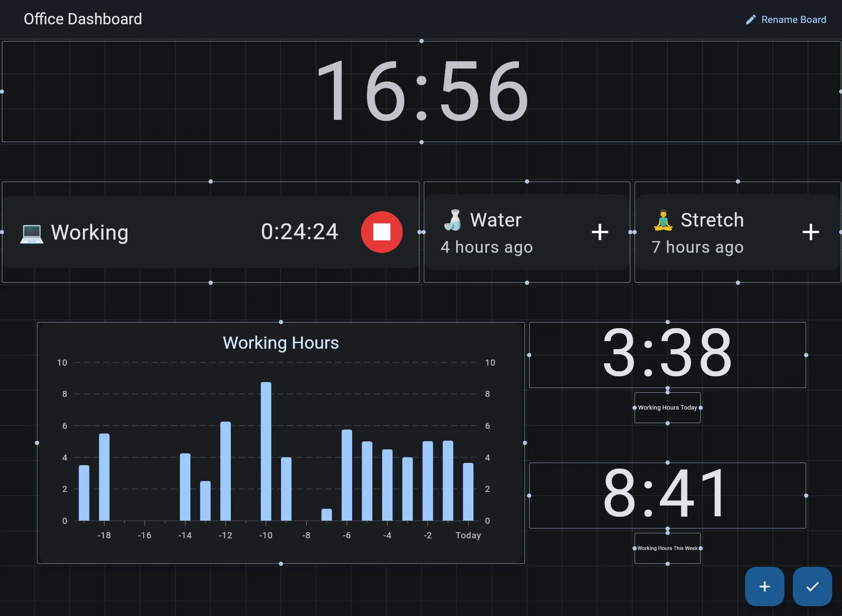Click the 16:56 clock widget
The height and width of the screenshot is (616, 842).
coord(421,92)
